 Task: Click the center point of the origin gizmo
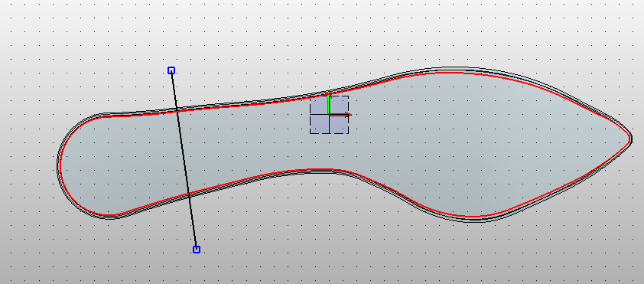[329, 115]
